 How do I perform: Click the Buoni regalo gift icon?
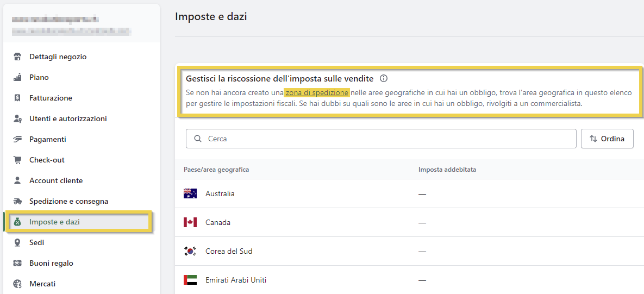click(x=17, y=264)
